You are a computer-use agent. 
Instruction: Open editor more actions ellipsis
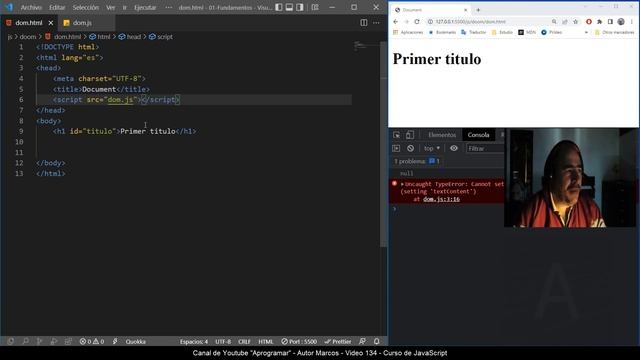tap(376, 23)
